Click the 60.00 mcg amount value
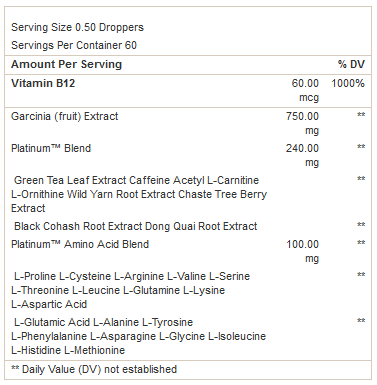The height and width of the screenshot is (385, 377). coord(305,90)
